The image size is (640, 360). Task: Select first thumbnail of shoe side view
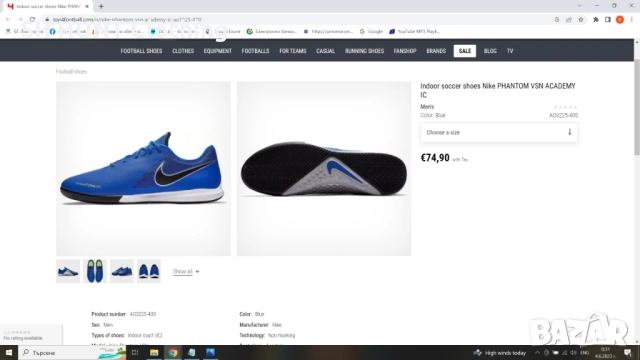[68, 271]
